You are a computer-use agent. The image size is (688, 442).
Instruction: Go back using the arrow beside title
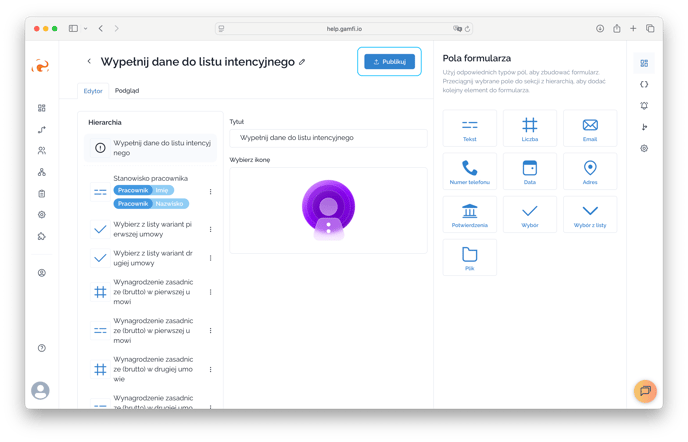pos(89,62)
